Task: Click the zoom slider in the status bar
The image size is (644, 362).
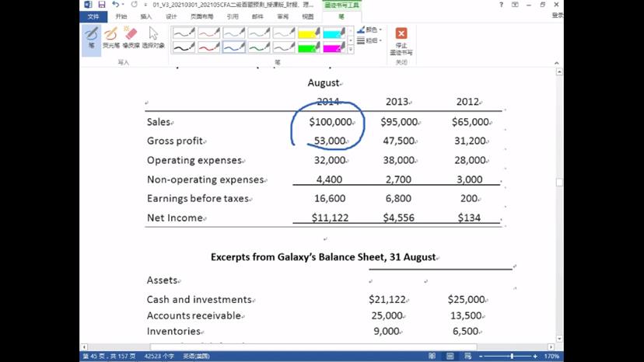Action: (x=510, y=357)
